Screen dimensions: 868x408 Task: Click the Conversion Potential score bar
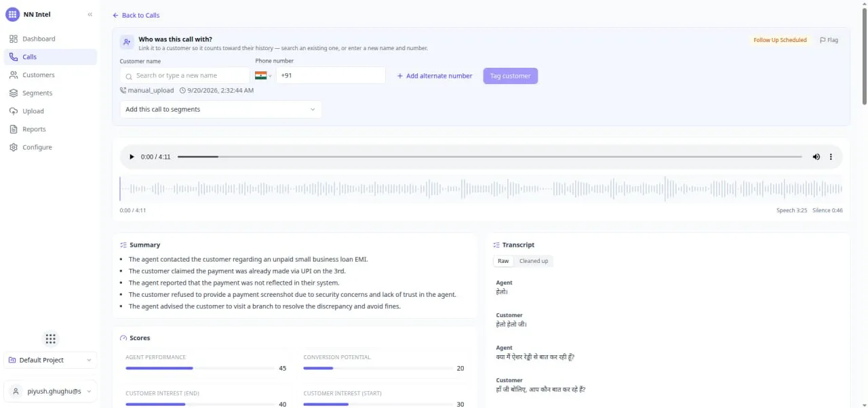(x=378, y=368)
